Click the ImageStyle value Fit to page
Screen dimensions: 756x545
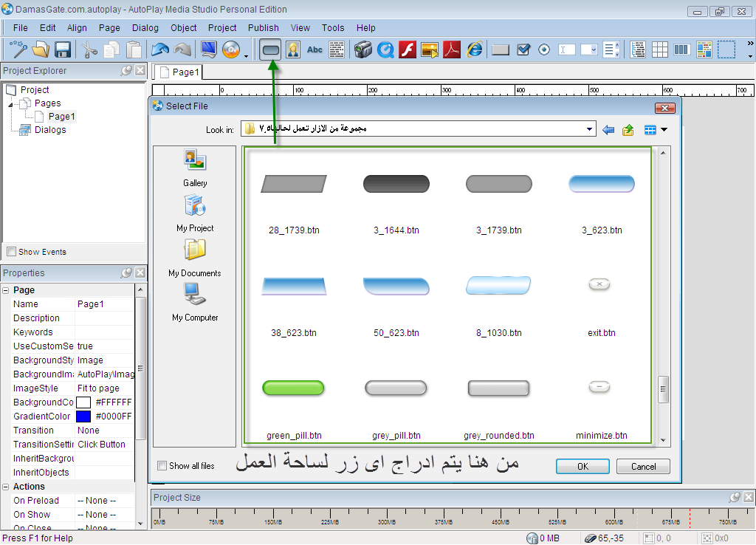[x=105, y=388]
